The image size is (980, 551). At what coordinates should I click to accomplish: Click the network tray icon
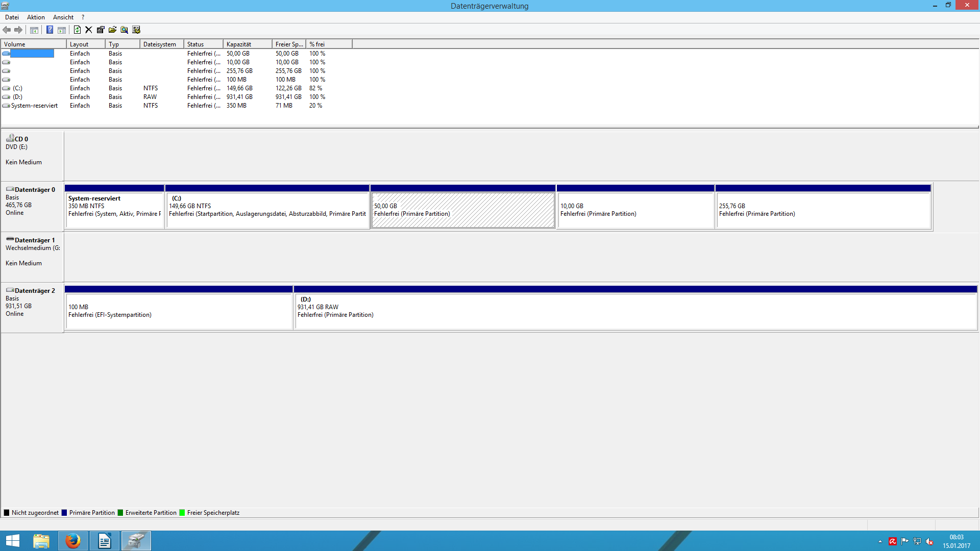(917, 542)
